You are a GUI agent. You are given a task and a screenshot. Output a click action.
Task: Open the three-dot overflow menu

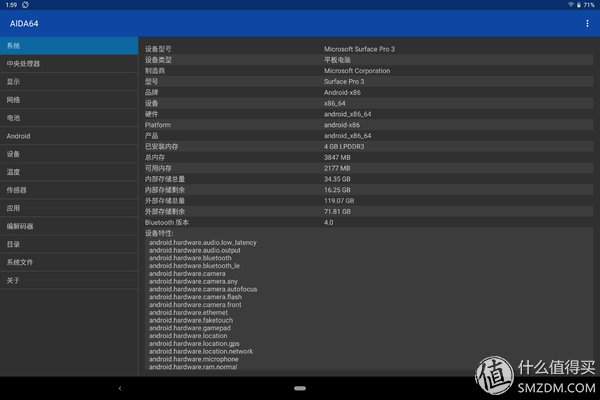click(587, 23)
